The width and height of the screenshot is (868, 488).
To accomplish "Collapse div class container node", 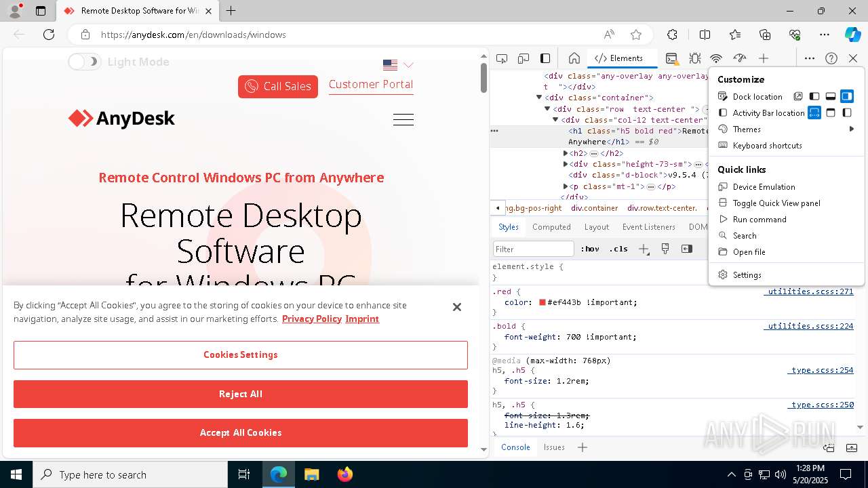I will (x=540, y=98).
